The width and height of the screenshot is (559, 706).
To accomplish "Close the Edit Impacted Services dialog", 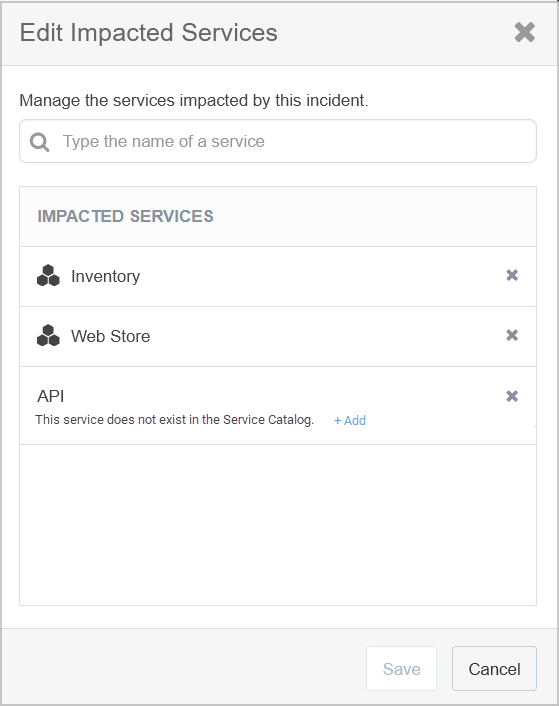I will pos(525,32).
